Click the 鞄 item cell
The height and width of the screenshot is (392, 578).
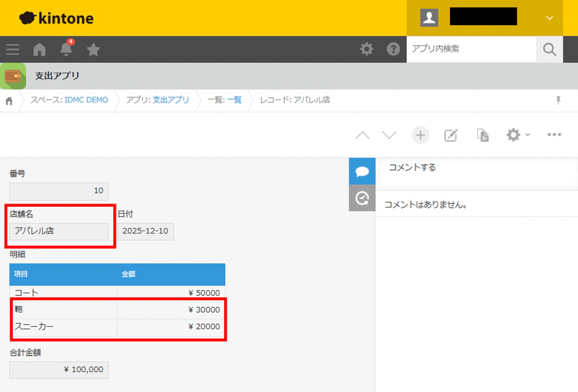pos(63,310)
